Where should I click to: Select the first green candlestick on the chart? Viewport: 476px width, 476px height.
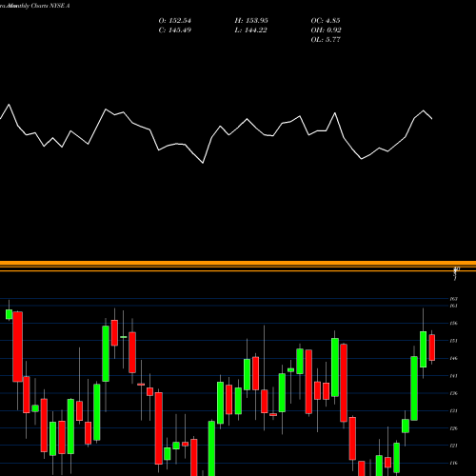coord(10,314)
